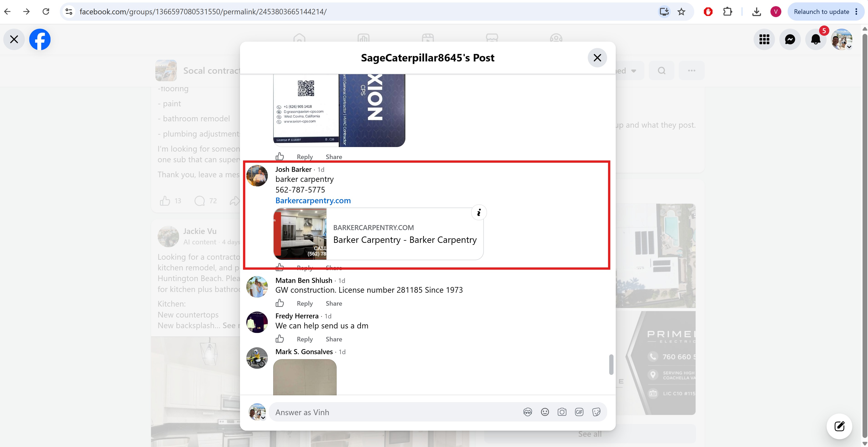Screen dimensions: 868x447
Task: Close SageCaterpillar8645's Post dialog
Action: (597, 58)
